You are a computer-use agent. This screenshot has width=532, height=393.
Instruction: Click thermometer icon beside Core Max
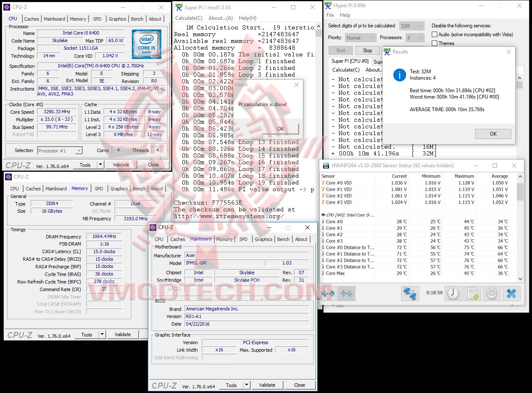[x=323, y=273]
